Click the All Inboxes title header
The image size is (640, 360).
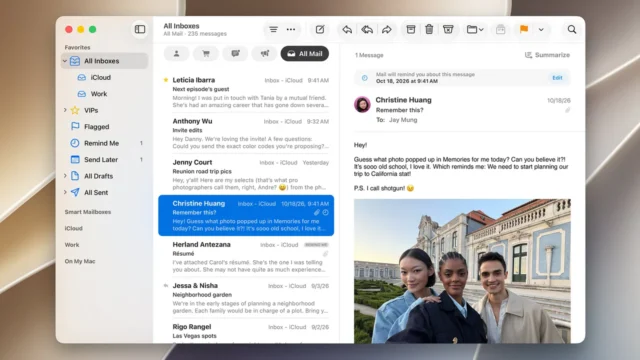(181, 26)
